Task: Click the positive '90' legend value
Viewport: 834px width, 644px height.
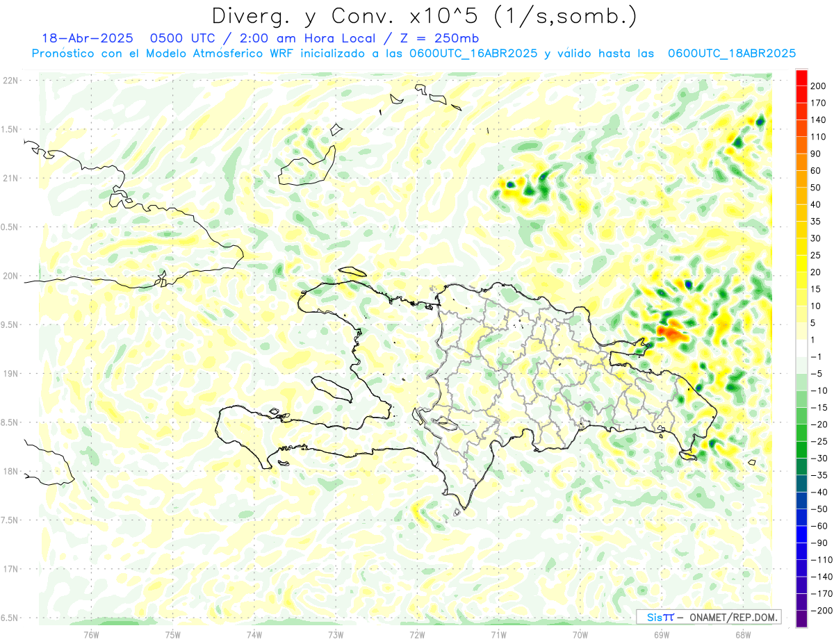Action: point(817,154)
